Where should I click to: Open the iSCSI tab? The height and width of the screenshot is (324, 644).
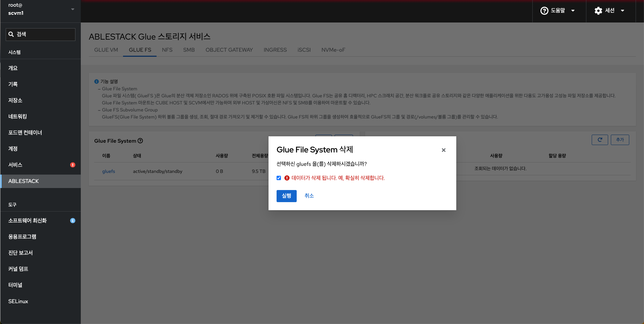304,50
